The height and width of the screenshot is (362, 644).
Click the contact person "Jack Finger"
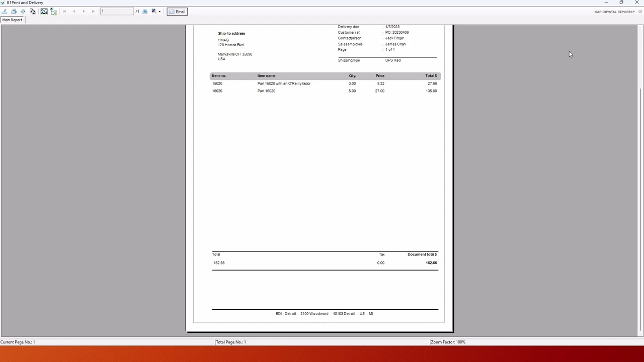pos(394,38)
